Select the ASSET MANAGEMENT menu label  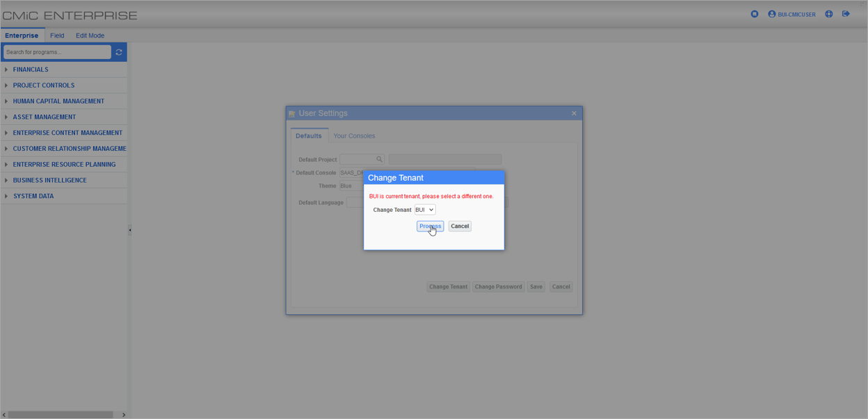point(45,117)
